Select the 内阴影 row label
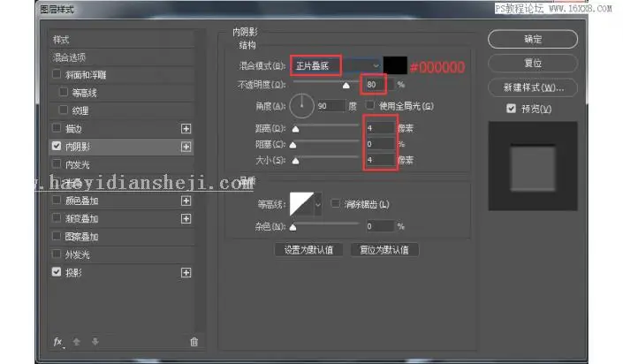This screenshot has width=623, height=364. pos(78,147)
